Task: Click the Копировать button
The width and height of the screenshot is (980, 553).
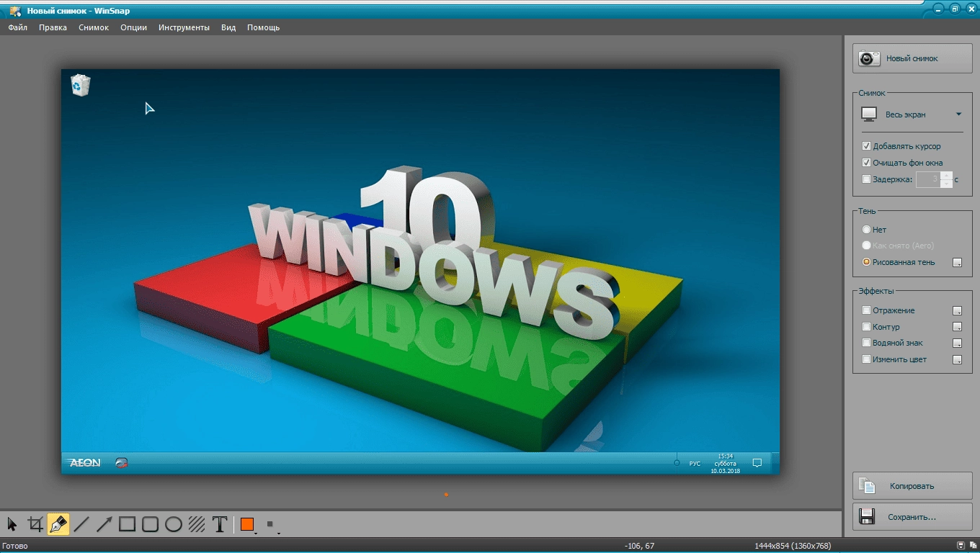Action: point(912,486)
